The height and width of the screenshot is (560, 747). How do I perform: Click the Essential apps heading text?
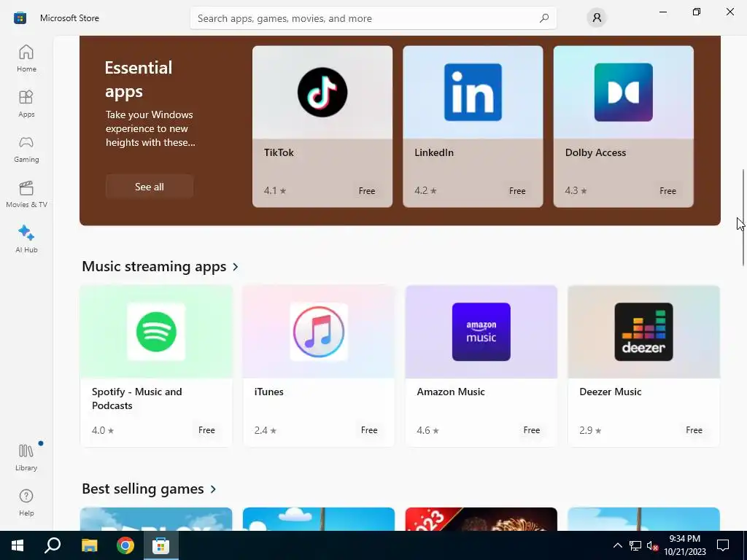click(139, 79)
